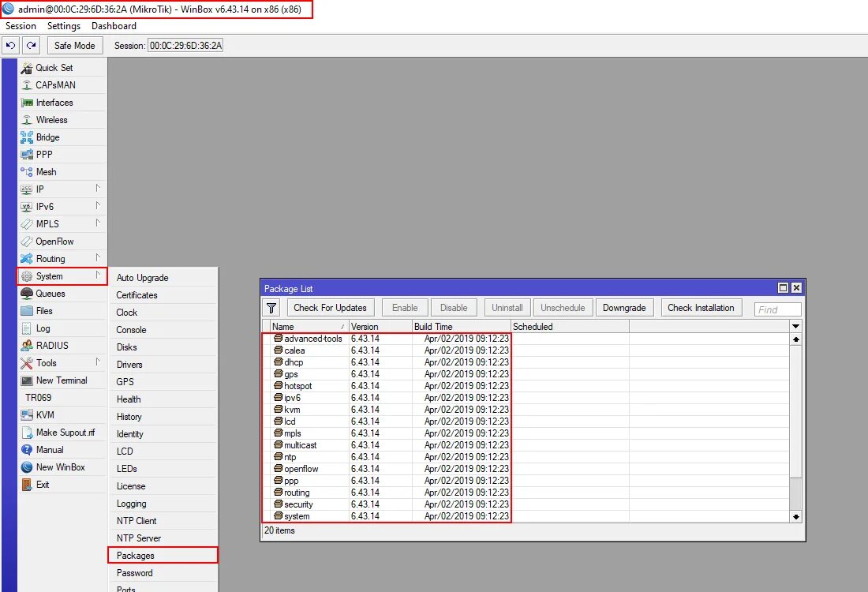The height and width of the screenshot is (592, 868).
Task: Click Make Supout.rif in sidebar
Action: tap(62, 433)
